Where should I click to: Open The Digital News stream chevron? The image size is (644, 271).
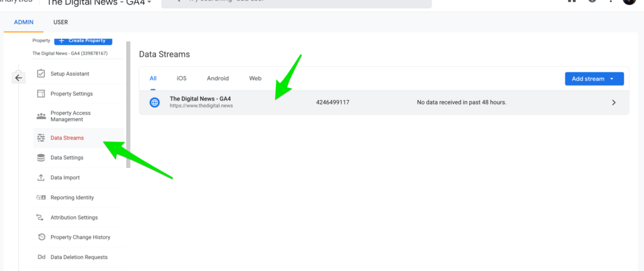click(x=614, y=102)
